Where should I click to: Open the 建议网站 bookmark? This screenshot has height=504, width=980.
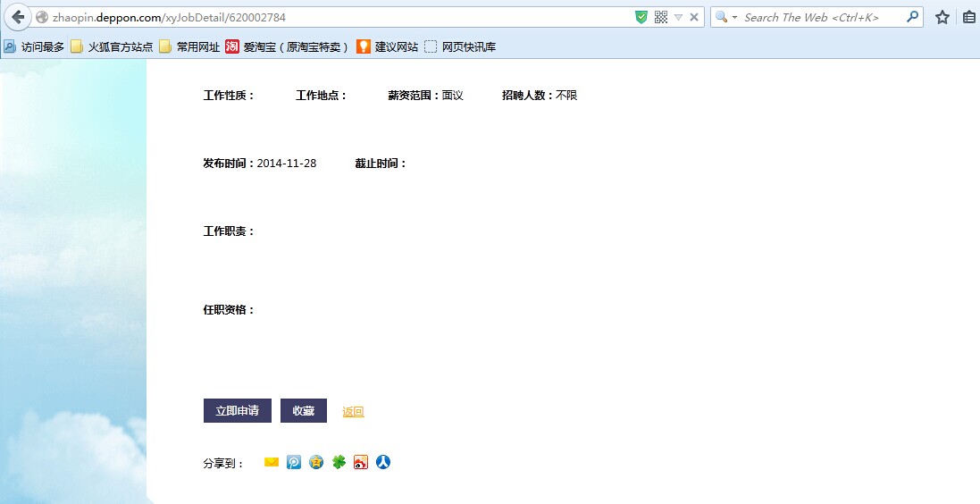(387, 46)
